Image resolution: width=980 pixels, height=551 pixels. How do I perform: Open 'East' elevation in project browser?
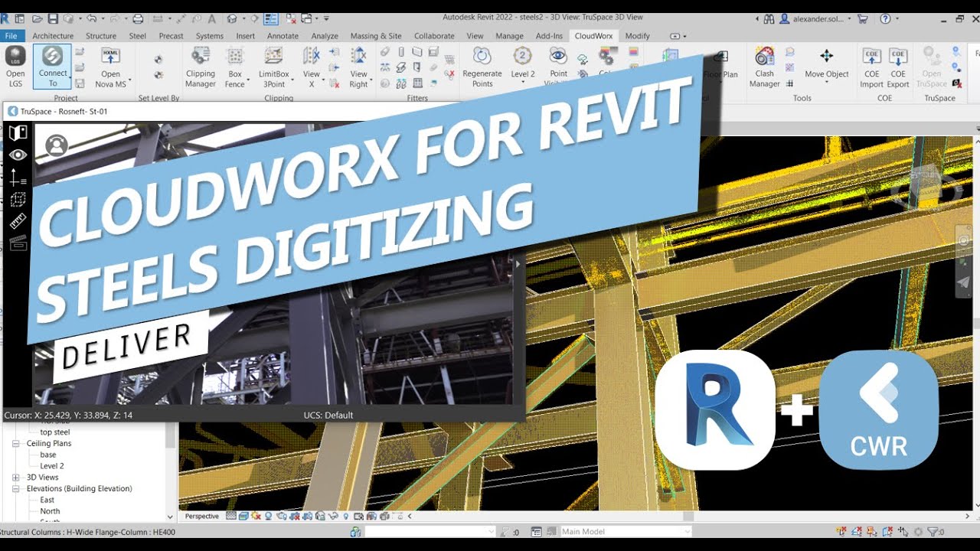tap(47, 500)
